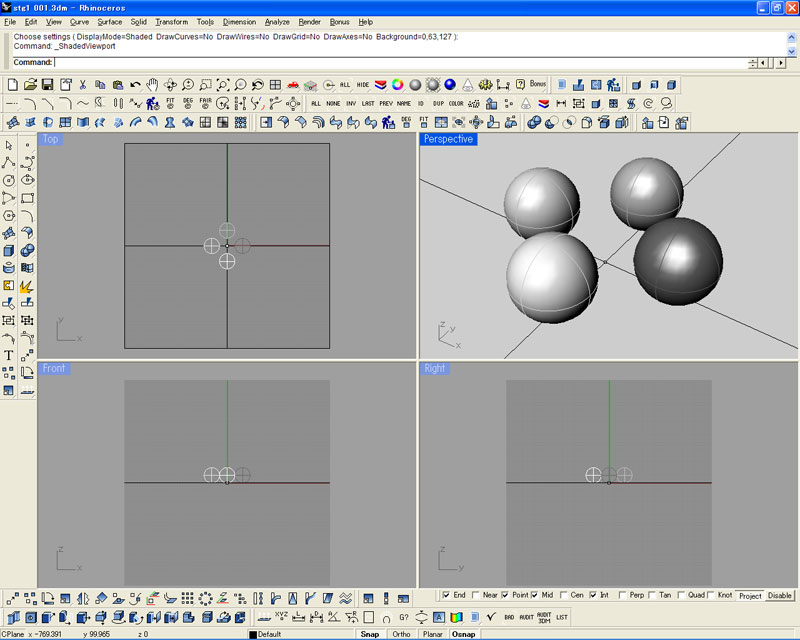
Task: Click the blue render sphere icon
Action: [x=450, y=85]
